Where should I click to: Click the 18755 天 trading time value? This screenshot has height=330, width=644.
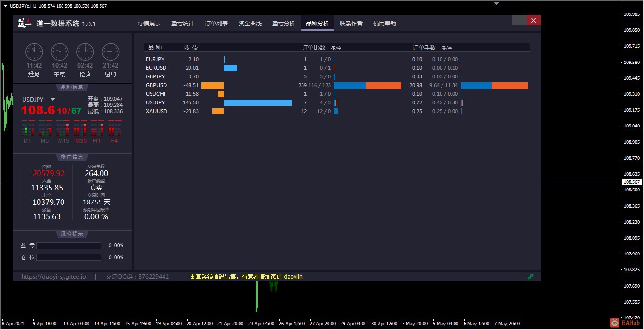97,202
